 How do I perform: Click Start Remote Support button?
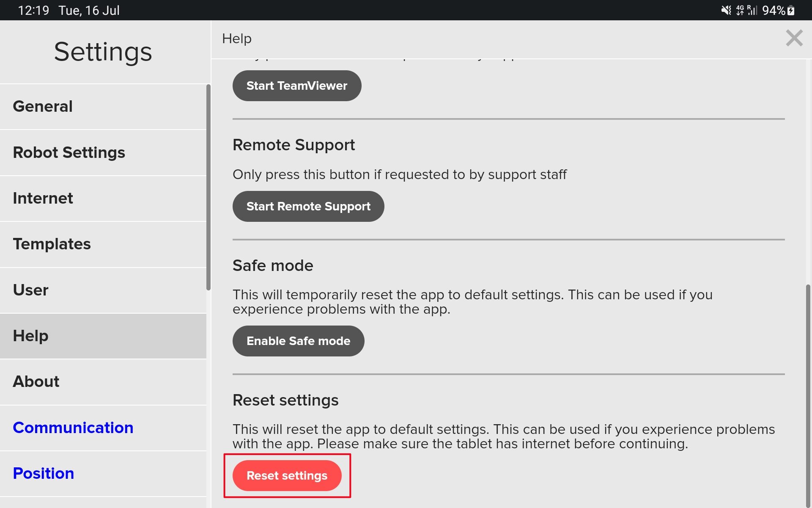[x=308, y=207]
